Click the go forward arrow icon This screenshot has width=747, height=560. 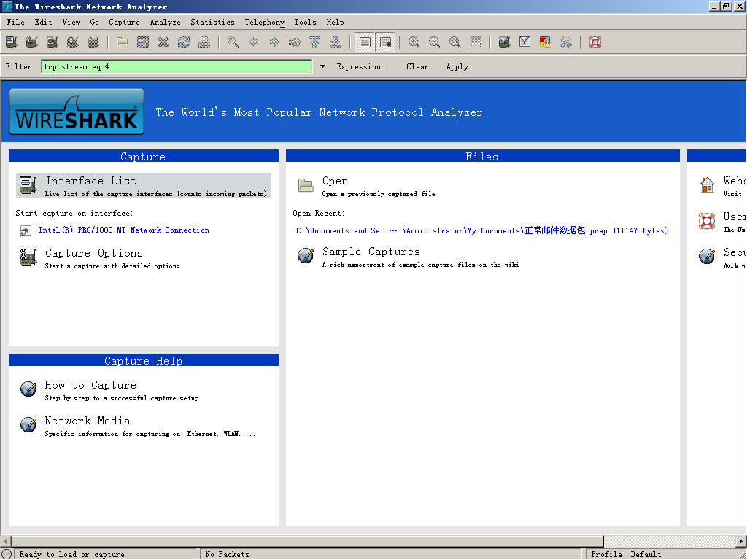274,42
